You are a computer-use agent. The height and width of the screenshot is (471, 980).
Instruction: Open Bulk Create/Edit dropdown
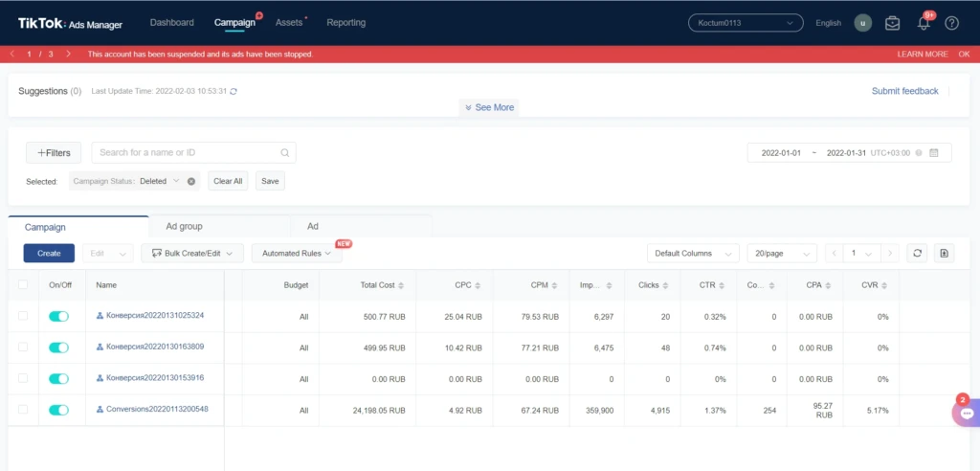pos(192,254)
